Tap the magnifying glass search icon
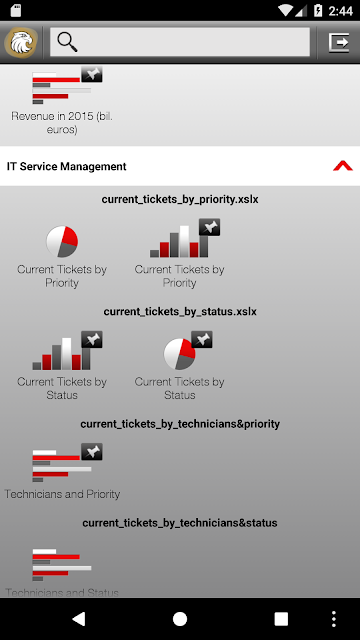This screenshot has width=360, height=640. 67,42
